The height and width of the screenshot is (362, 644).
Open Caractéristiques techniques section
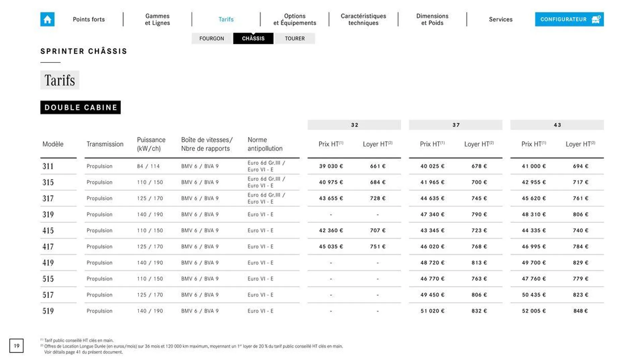[363, 19]
